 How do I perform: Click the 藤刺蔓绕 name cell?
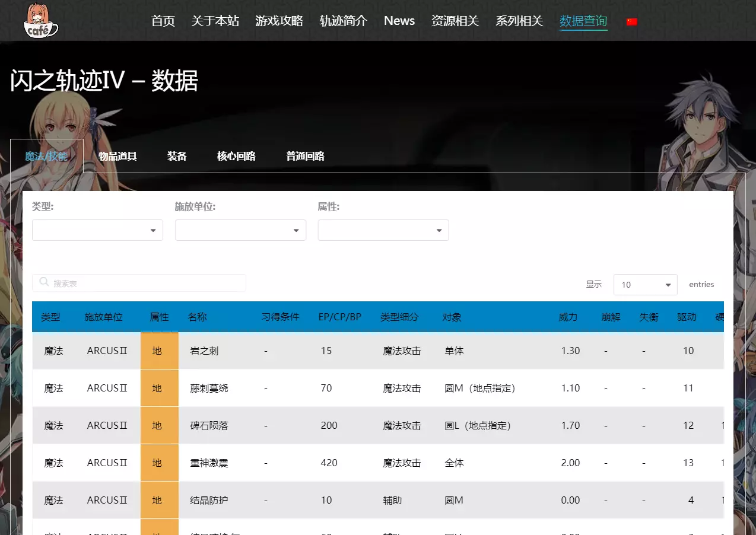point(209,388)
